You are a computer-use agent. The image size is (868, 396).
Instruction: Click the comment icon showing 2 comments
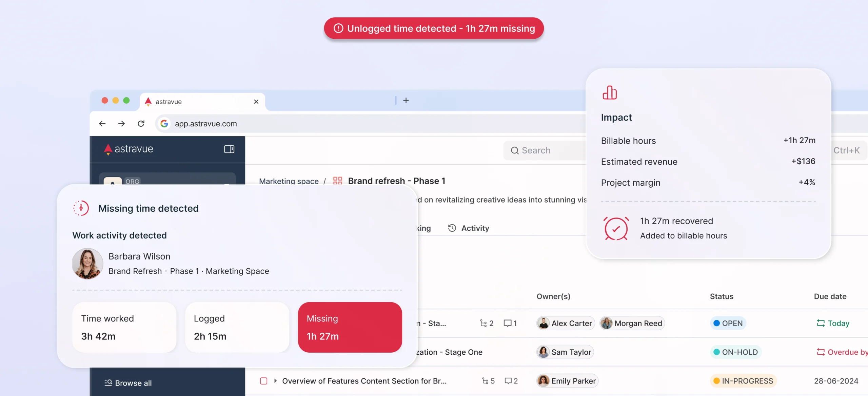pos(508,381)
